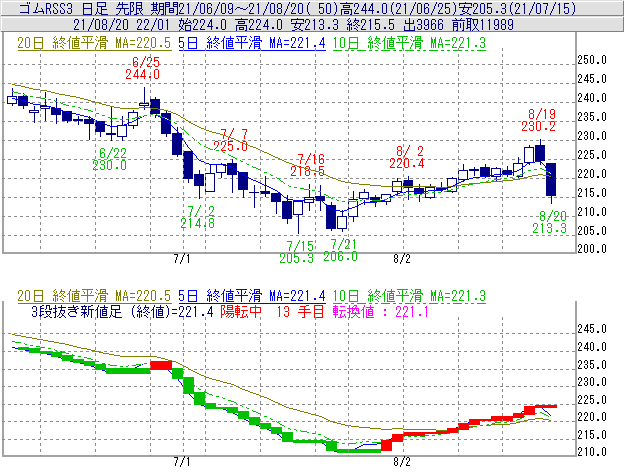Click the 8/2 220.4 high annotation
624x475 pixels.
(407, 157)
